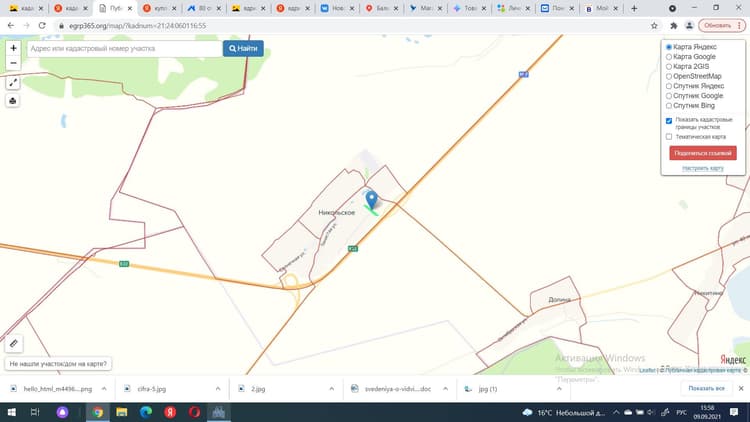Reload the page with refresh icon

(42, 25)
